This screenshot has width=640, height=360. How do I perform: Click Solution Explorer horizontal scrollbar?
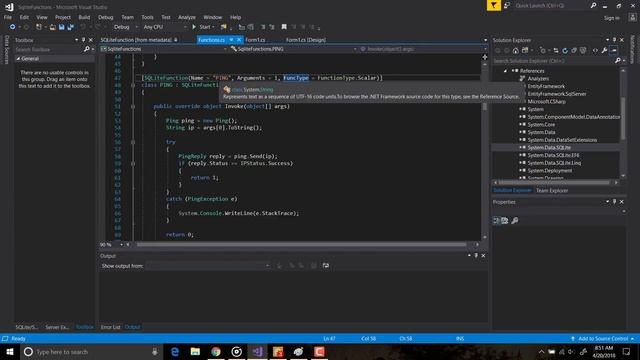click(x=554, y=182)
